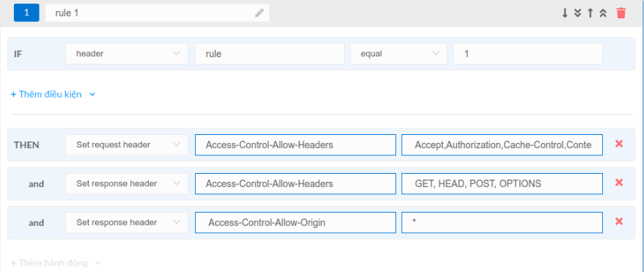Image resolution: width=644 pixels, height=272 pixels.
Task: Focus the asterisk value field
Action: tap(502, 222)
